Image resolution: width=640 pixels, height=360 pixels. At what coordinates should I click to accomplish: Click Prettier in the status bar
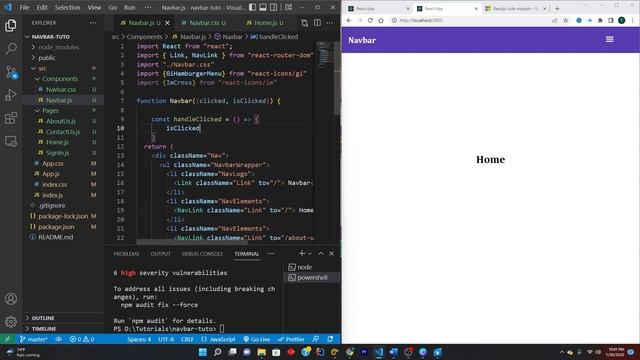291,339
